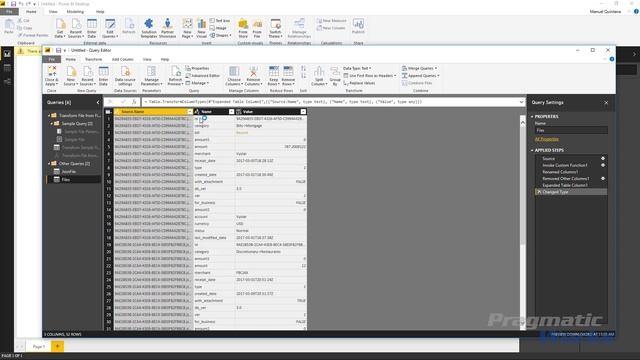
Task: Sort ascending using the sort icon
Action: 303,69
